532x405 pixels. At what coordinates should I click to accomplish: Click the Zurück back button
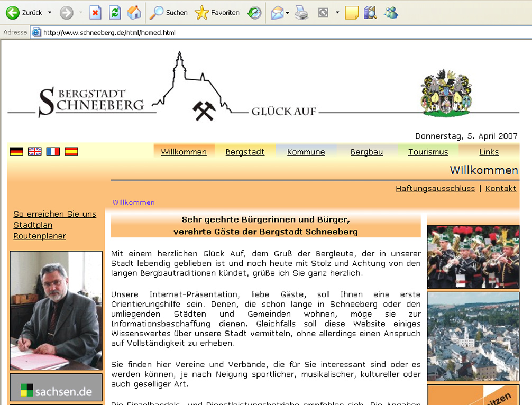24,13
